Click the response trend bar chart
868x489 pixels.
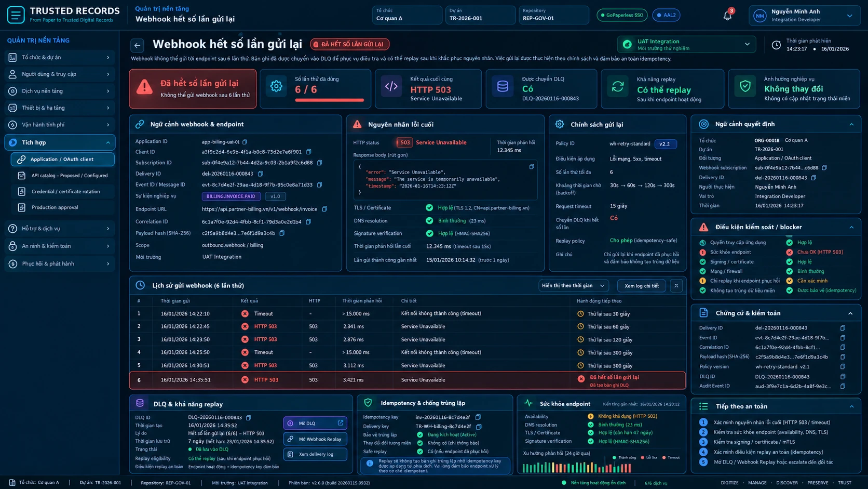[577, 467]
